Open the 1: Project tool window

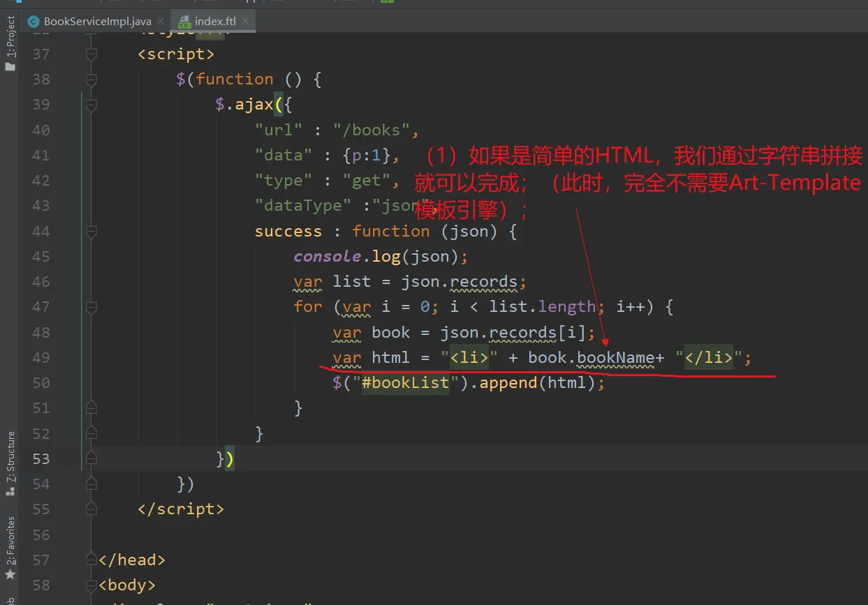click(10, 43)
